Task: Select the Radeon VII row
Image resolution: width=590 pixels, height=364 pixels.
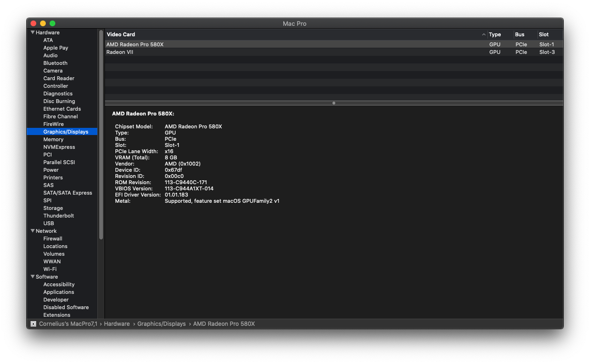Action: point(334,52)
